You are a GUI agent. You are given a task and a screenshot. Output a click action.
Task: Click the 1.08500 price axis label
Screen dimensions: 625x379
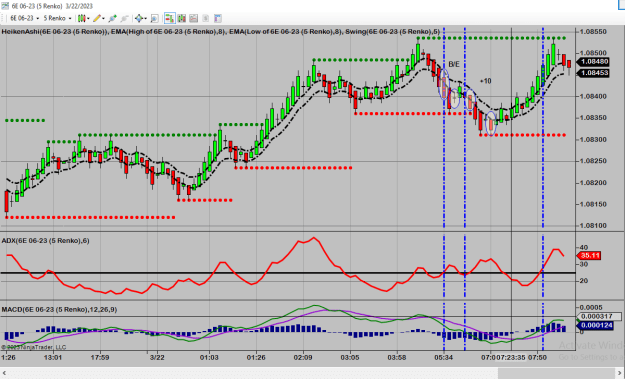click(x=593, y=53)
